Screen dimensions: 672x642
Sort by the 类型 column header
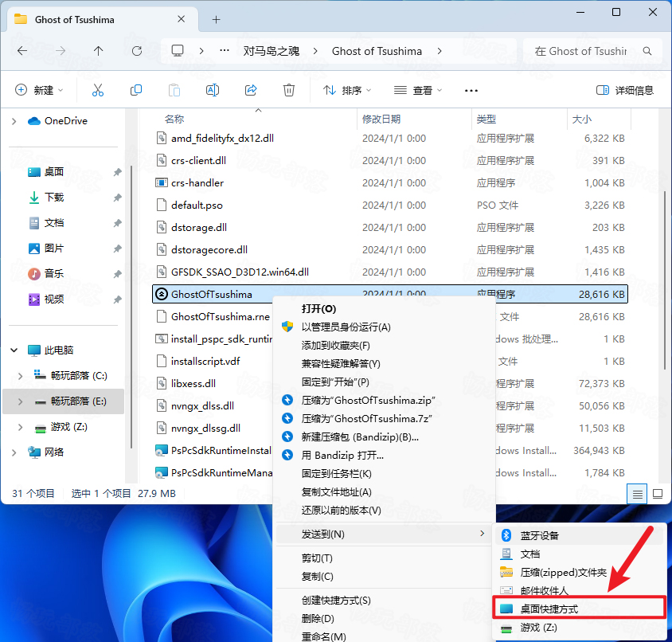pos(486,119)
